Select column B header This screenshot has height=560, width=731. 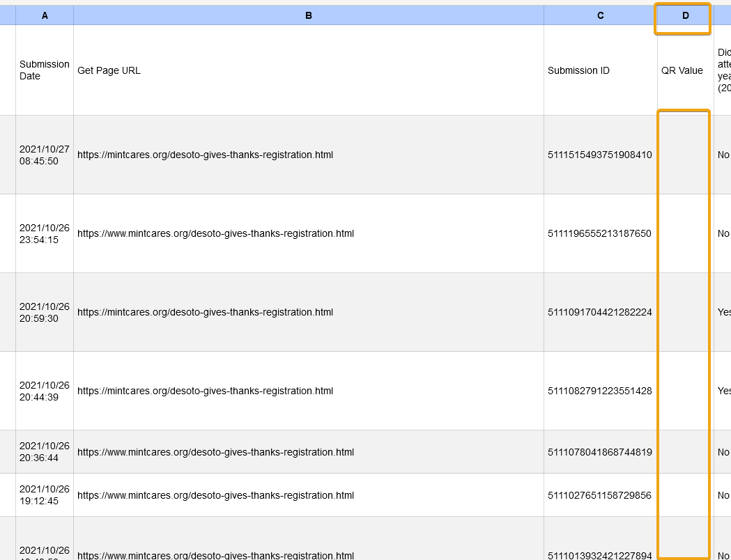click(x=308, y=15)
